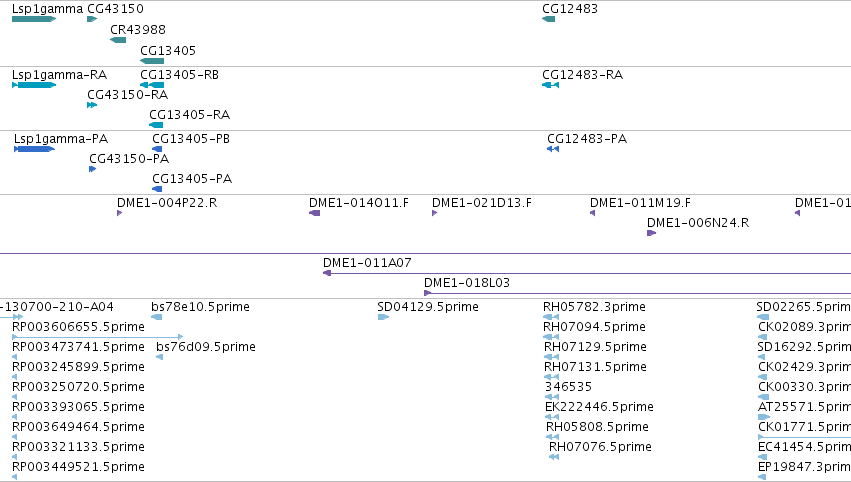Click the Lsp1gamma gene arrow glyph
The image size is (851, 482).
[x=32, y=19]
